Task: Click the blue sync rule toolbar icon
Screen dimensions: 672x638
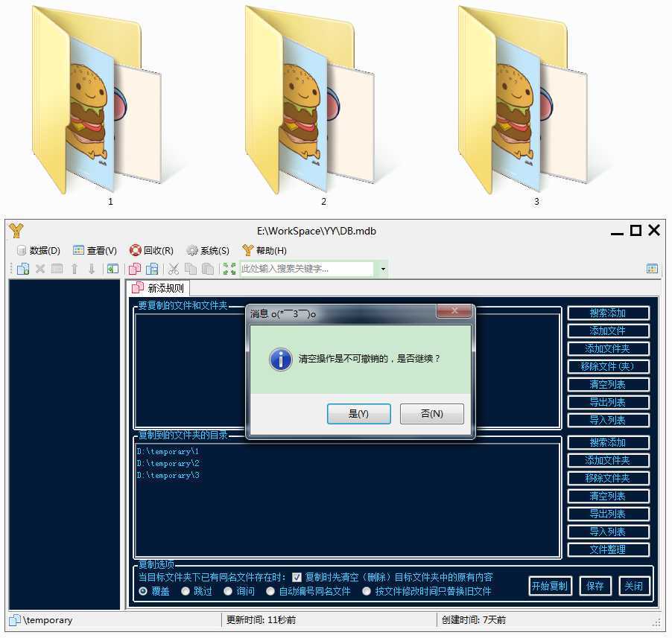Action: coord(152,269)
